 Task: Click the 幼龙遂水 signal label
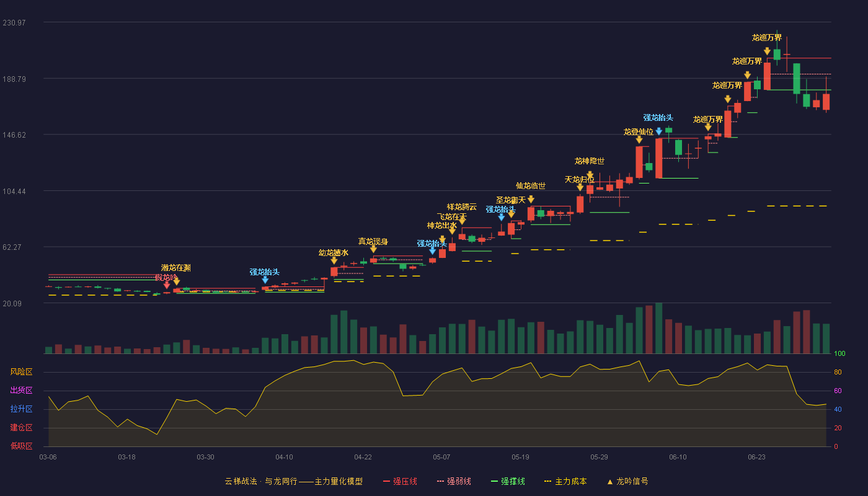(334, 253)
